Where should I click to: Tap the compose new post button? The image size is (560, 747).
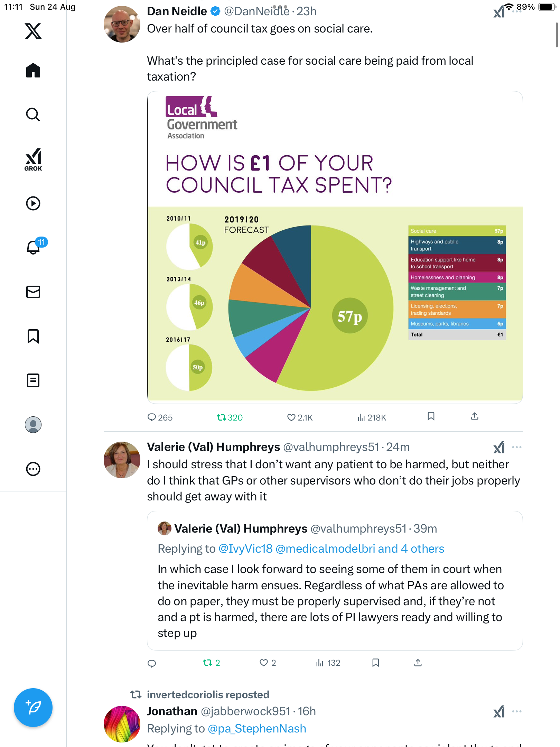tap(33, 708)
